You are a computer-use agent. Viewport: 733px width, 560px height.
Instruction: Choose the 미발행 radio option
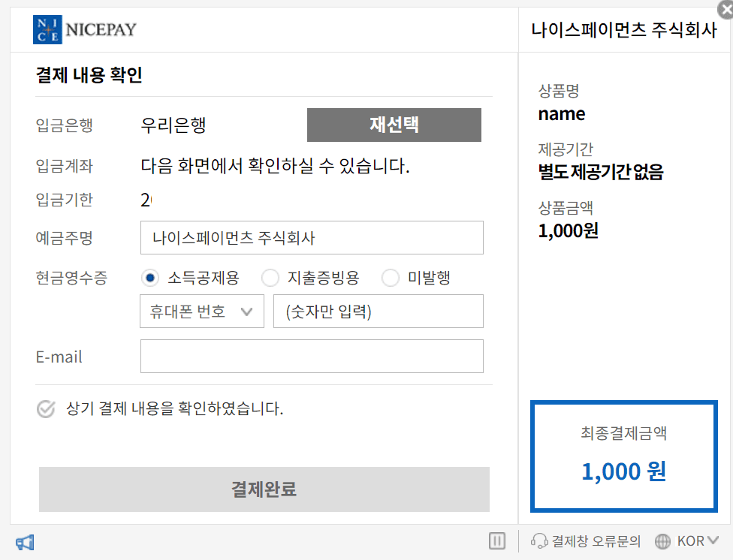(391, 278)
